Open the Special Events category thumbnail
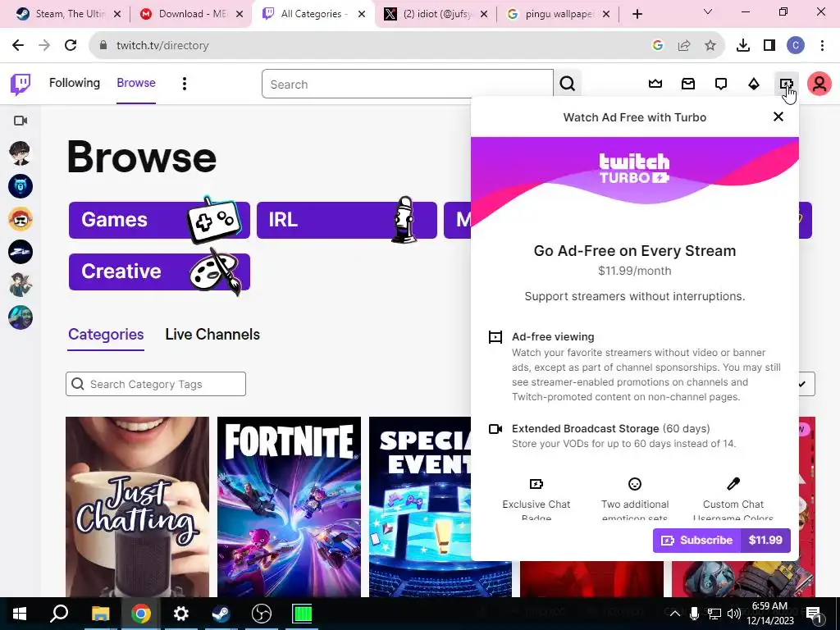Image resolution: width=840 pixels, height=630 pixels. (420, 507)
